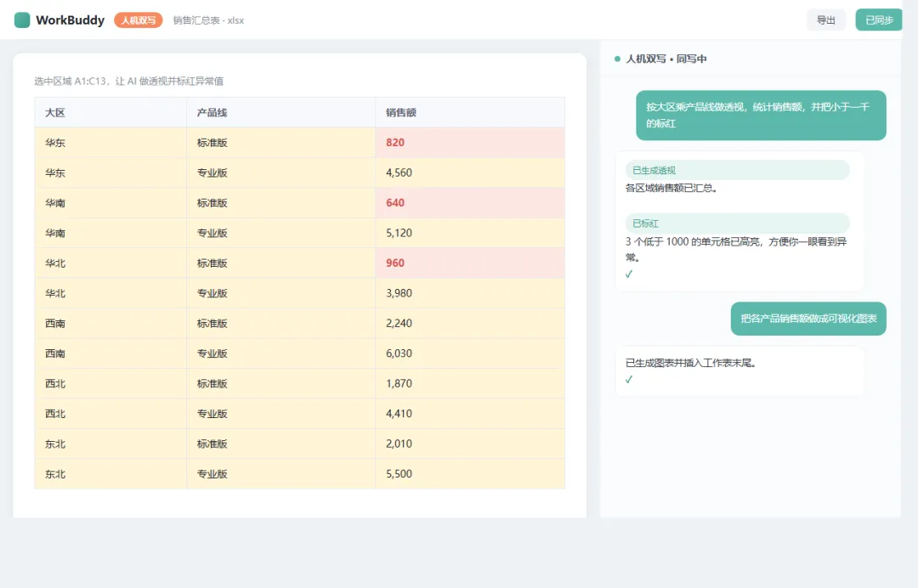Click the red-highlighted cell 960
The image size is (918, 588).
pyautogui.click(x=470, y=263)
